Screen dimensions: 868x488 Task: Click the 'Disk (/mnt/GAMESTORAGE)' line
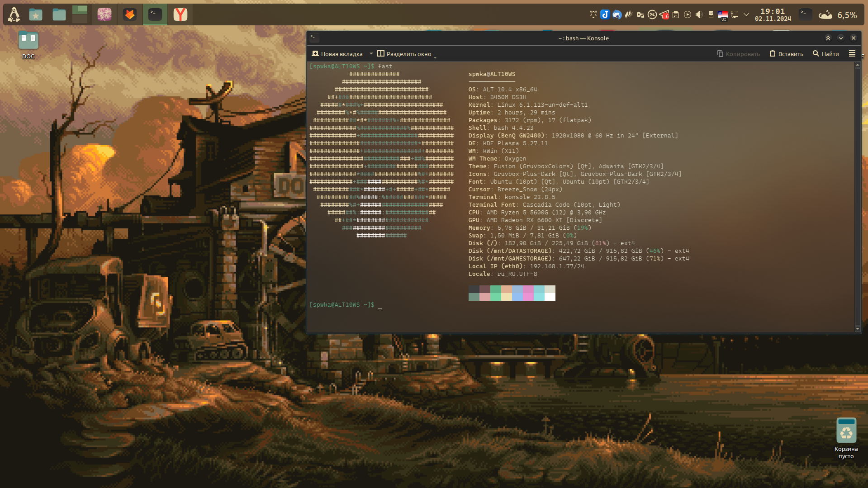click(x=579, y=259)
